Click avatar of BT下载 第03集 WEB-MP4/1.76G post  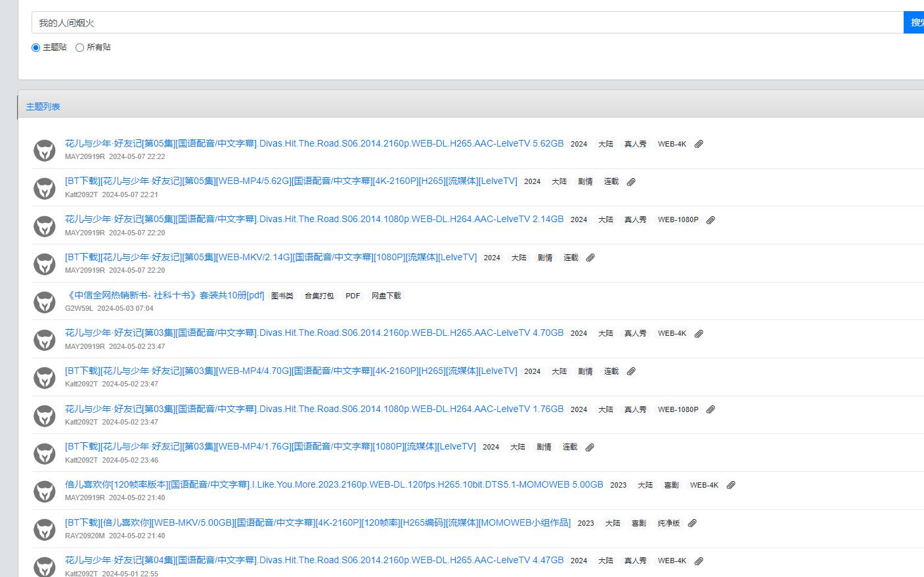pos(45,453)
